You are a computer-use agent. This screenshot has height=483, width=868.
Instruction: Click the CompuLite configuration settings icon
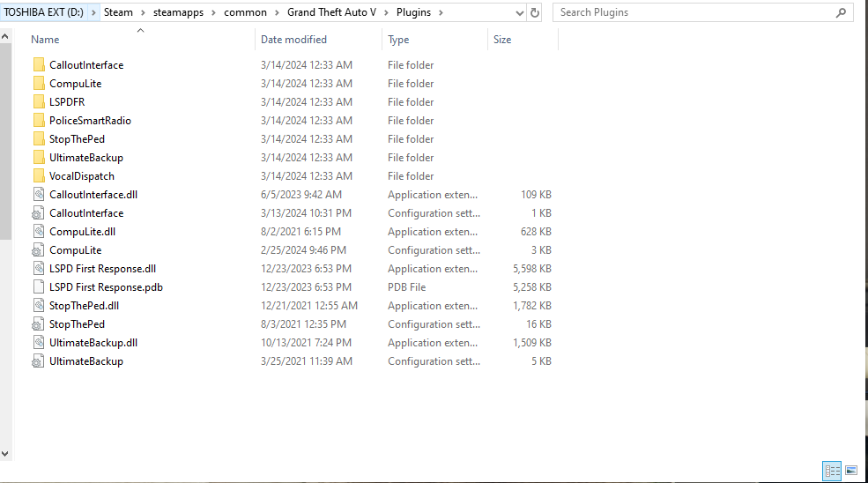pos(38,250)
